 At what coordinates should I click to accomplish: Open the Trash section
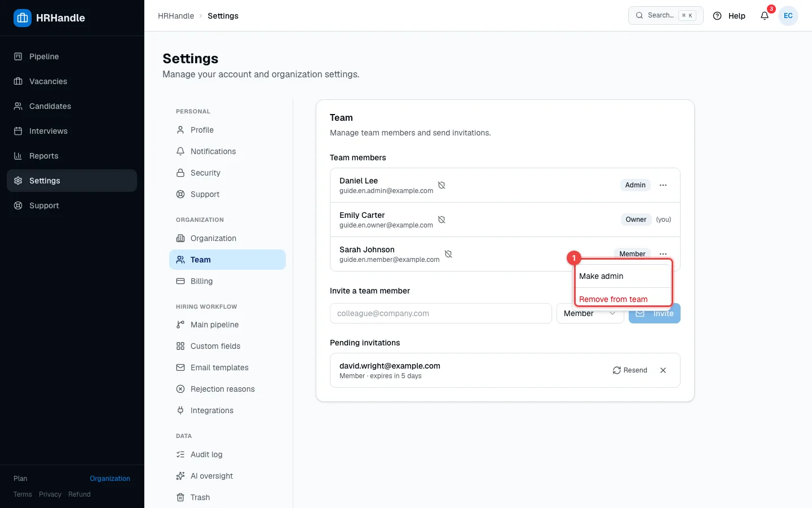[227, 497]
